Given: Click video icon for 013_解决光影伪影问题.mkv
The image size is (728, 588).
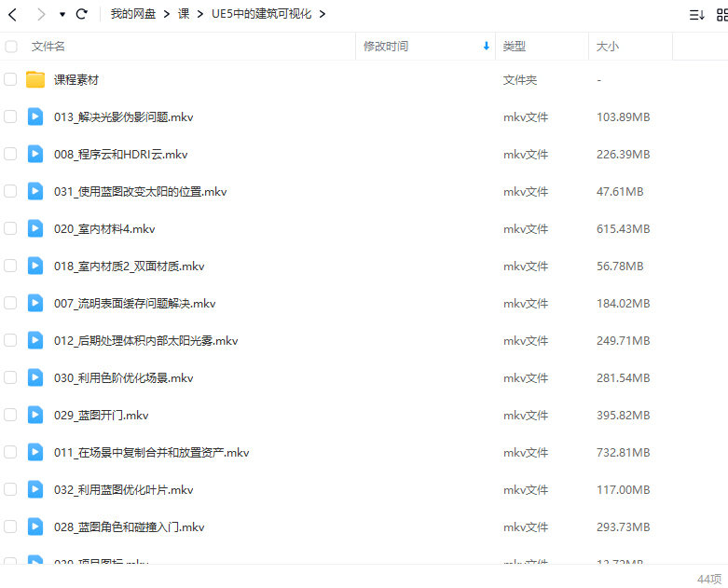Looking at the screenshot, I should (35, 117).
